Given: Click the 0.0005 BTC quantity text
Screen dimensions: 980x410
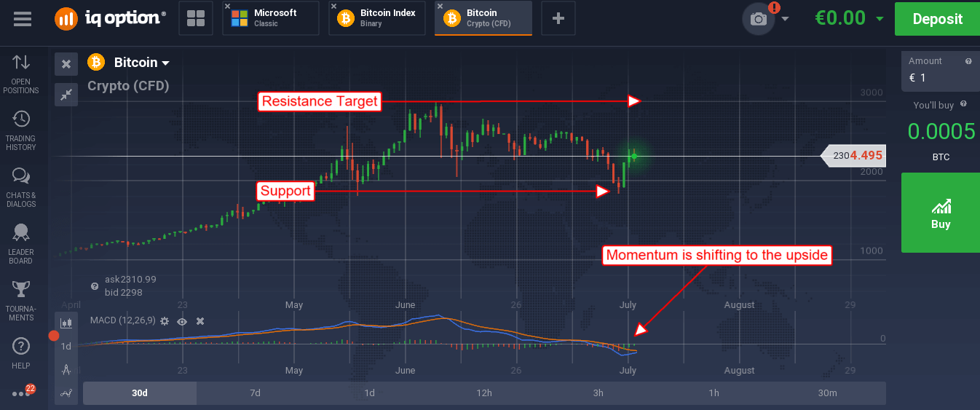Looking at the screenshot, I should 941,131.
